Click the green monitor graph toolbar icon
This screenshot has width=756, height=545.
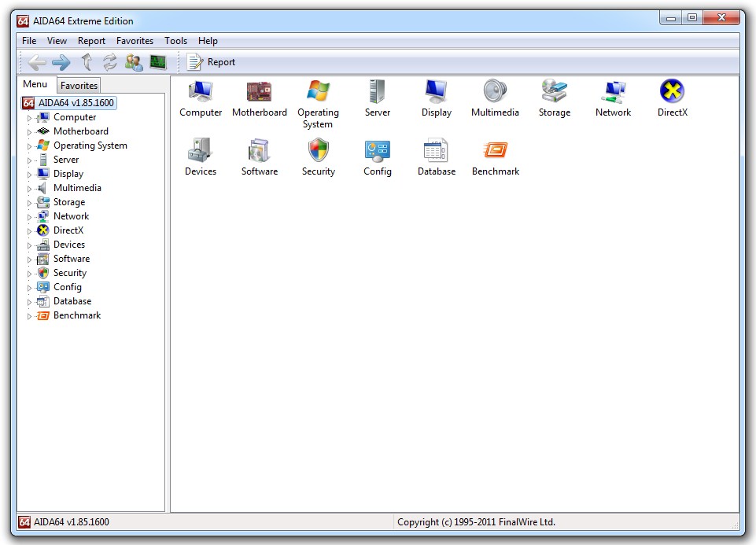point(158,62)
